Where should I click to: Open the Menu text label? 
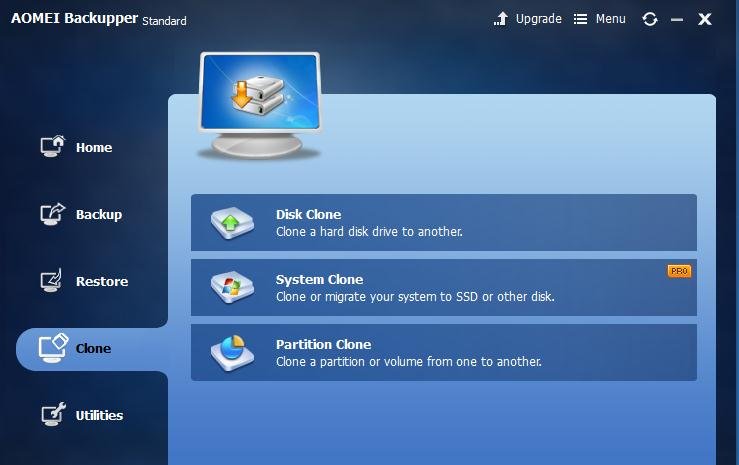pos(610,19)
